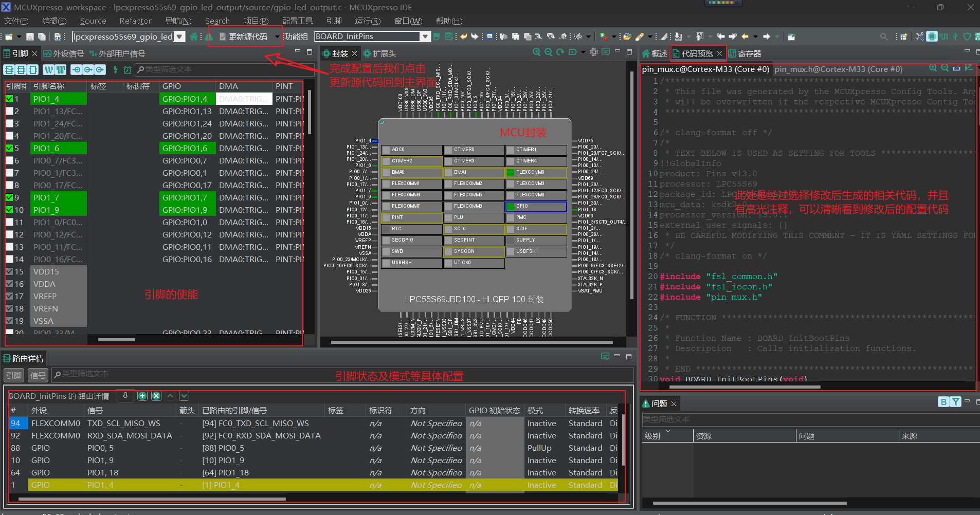This screenshot has width=980, height=515.
Task: Click the zoom in icon in package view
Action: [536, 52]
